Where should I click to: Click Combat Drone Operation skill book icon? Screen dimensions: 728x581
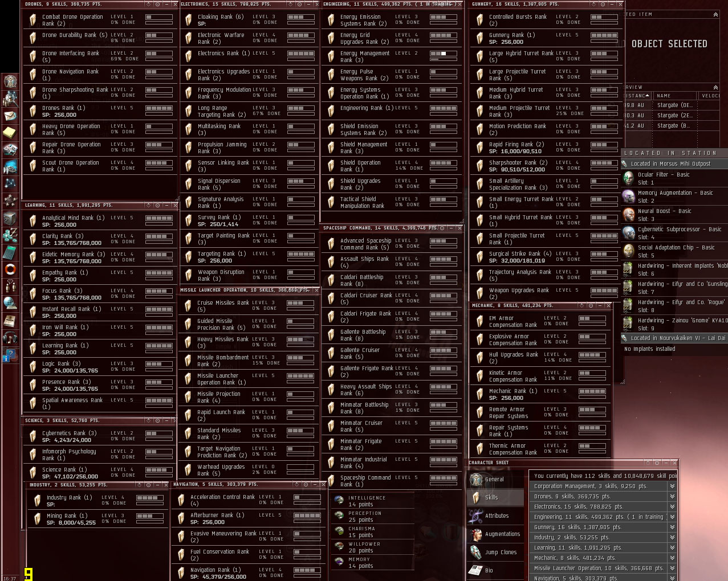click(x=33, y=20)
